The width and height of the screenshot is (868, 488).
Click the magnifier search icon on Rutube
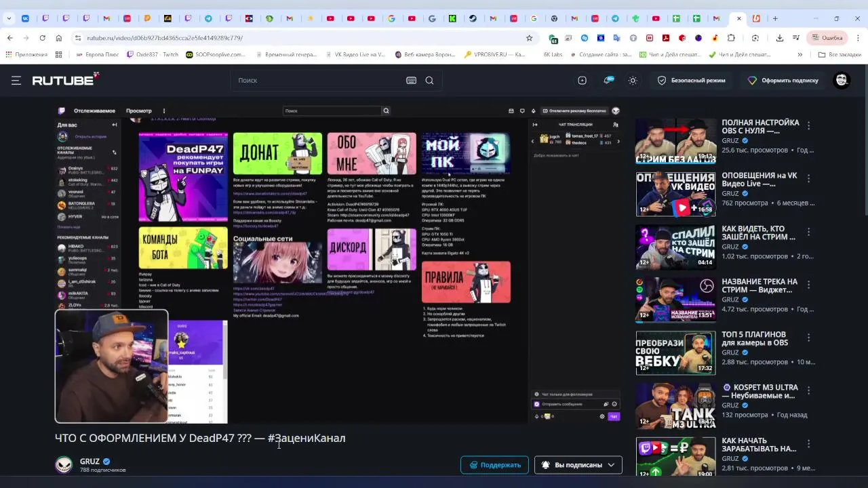(x=429, y=80)
